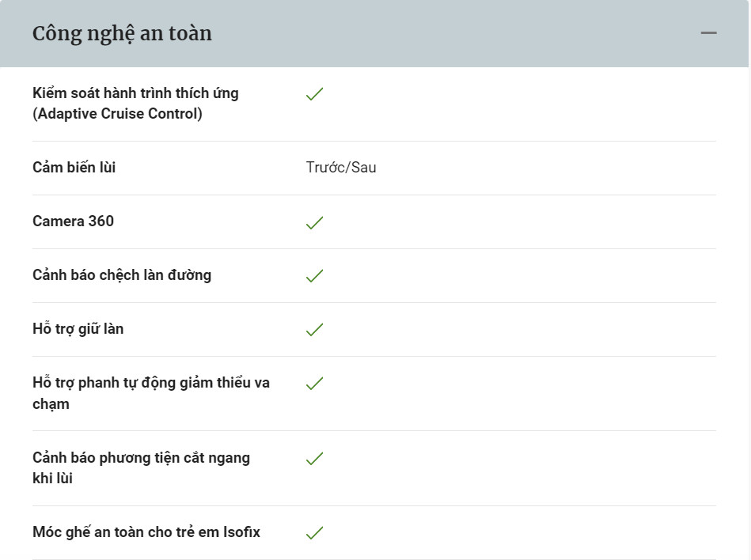751x560 pixels.
Task: Click the Hỗ trợ giữ làn label
Action: coord(78,329)
